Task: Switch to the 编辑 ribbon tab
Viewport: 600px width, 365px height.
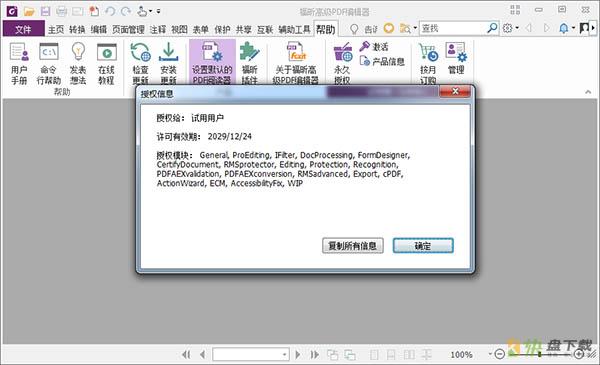Action: 99,29
